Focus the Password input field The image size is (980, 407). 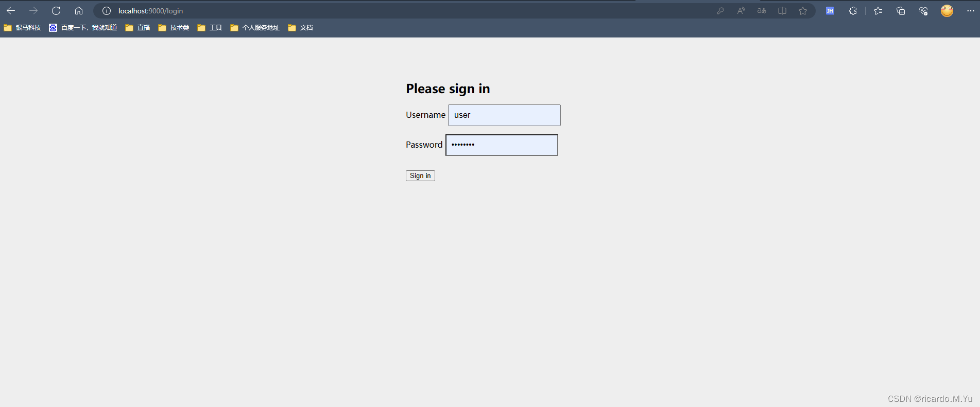click(x=502, y=145)
